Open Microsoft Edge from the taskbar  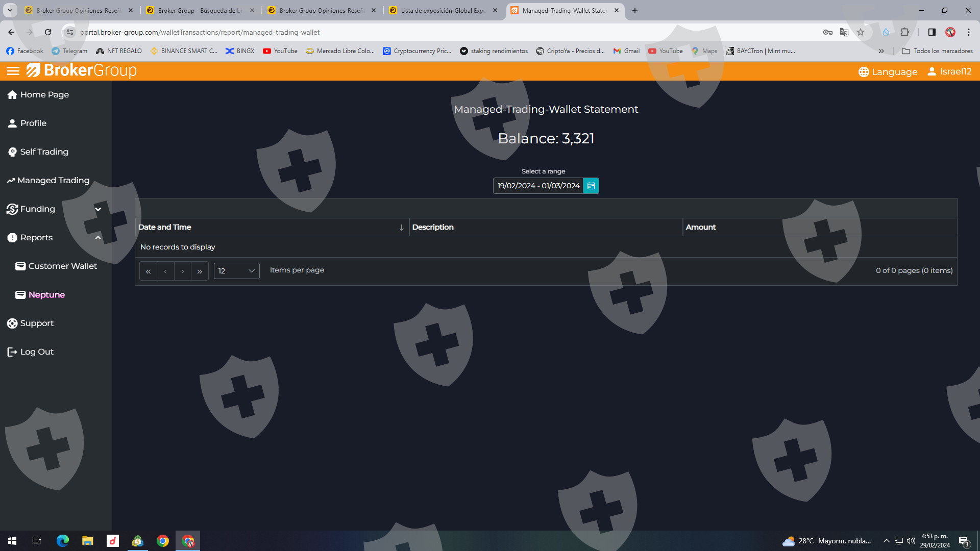[x=62, y=541]
